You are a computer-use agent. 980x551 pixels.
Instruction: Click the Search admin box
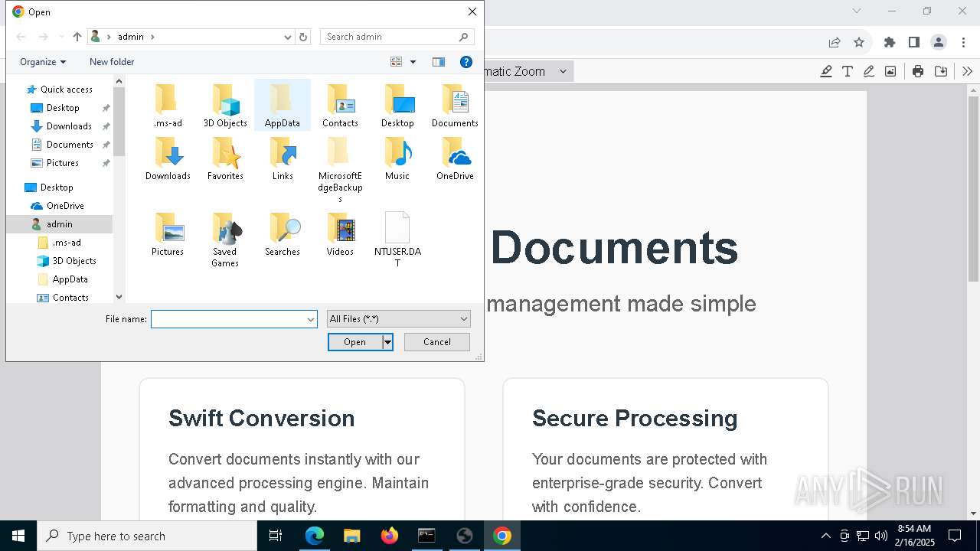pyautogui.click(x=397, y=37)
